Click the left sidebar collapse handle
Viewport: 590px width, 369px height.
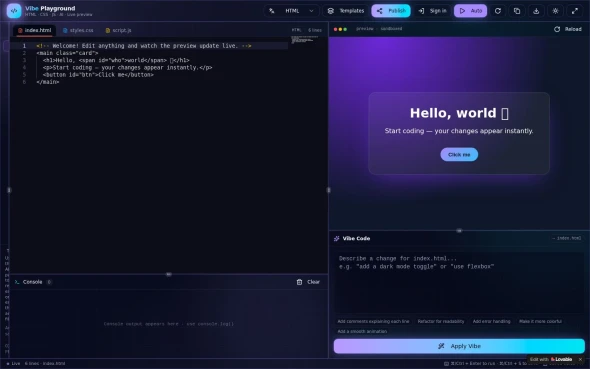pyautogui.click(x=9, y=190)
